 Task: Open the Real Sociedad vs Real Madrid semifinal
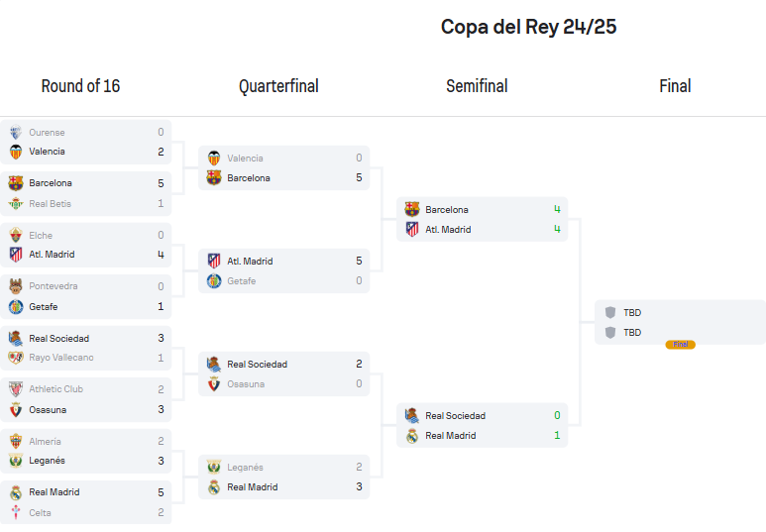coord(483,426)
